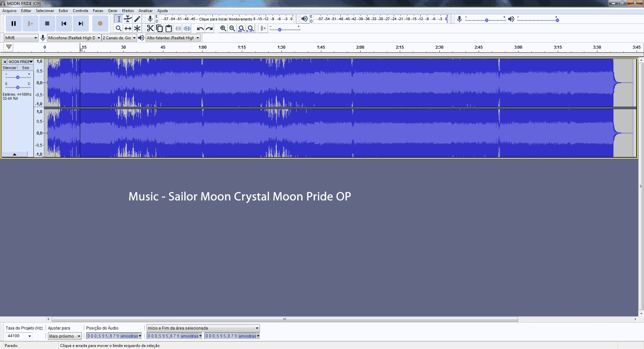
Task: Click the recording volume slider knob
Action: (x=487, y=20)
